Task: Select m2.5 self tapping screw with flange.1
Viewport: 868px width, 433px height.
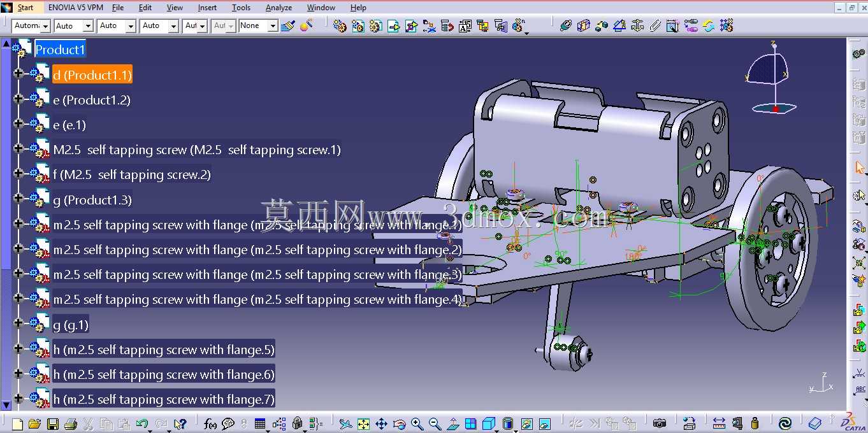Action: click(x=257, y=225)
